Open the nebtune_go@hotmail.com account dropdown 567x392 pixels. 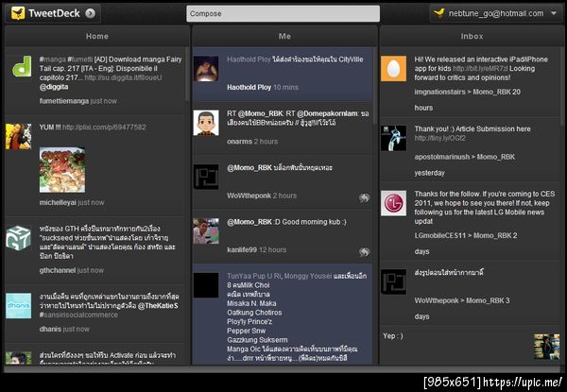(496, 13)
